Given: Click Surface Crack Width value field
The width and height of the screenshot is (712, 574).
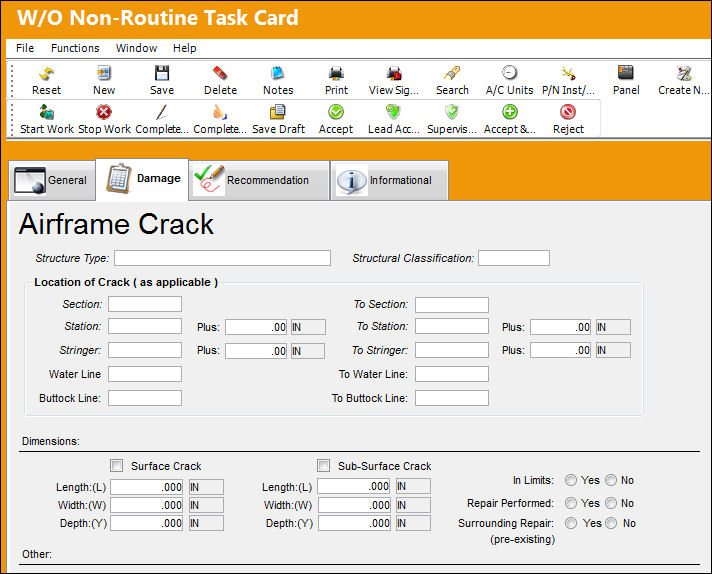Looking at the screenshot, I should [147, 505].
